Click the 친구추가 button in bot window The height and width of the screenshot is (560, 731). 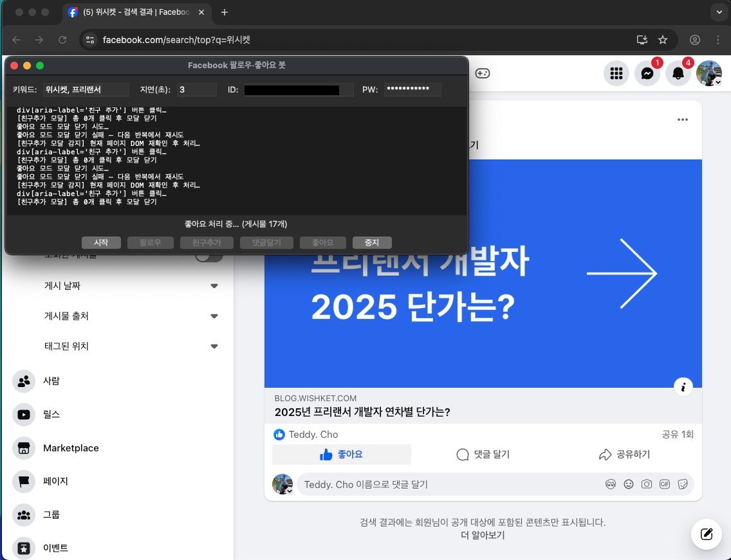(207, 243)
